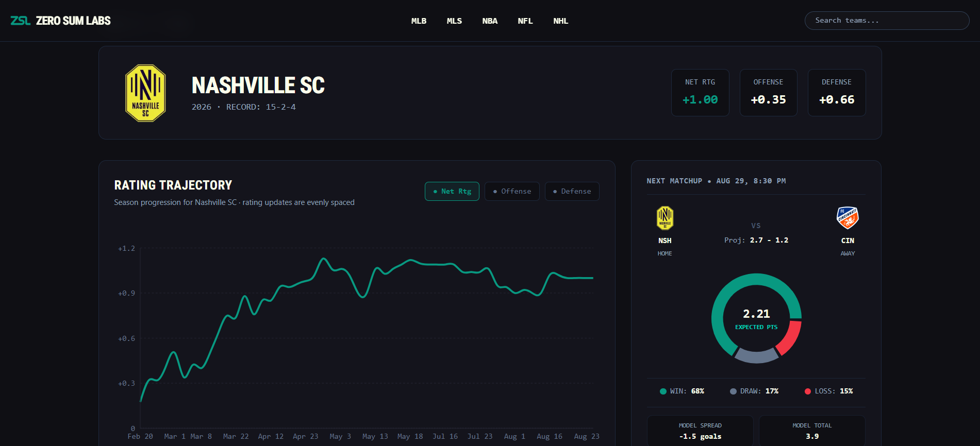Click the NET RTG stat card
Viewport: 980px width, 446px height.
[x=700, y=93]
